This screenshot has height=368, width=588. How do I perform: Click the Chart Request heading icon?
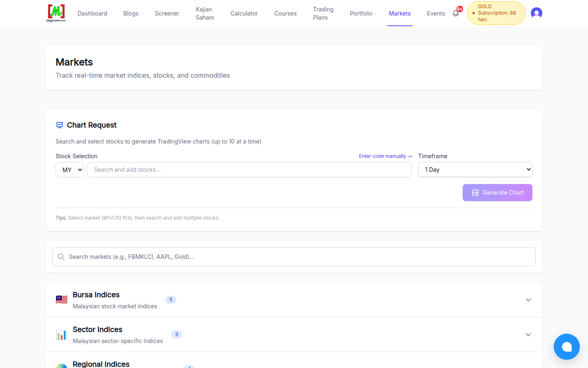60,125
